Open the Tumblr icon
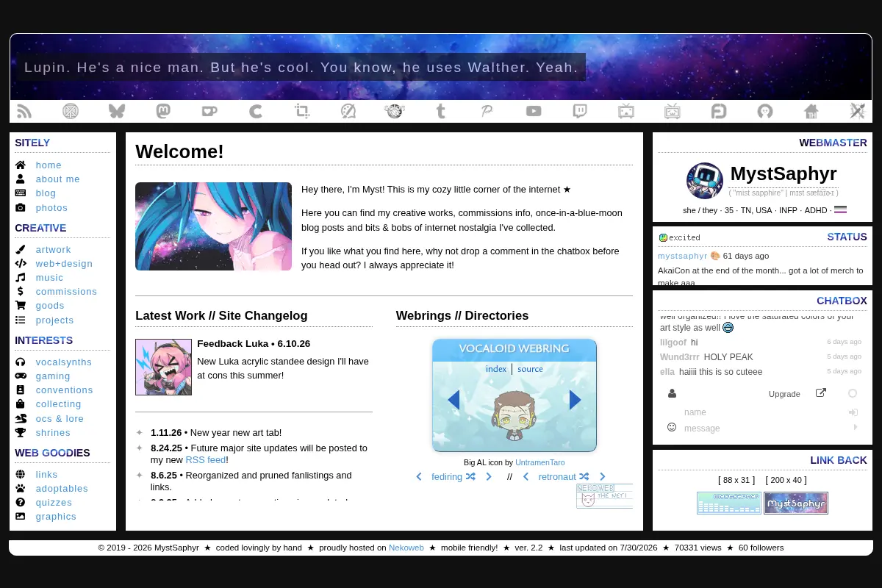 441,111
